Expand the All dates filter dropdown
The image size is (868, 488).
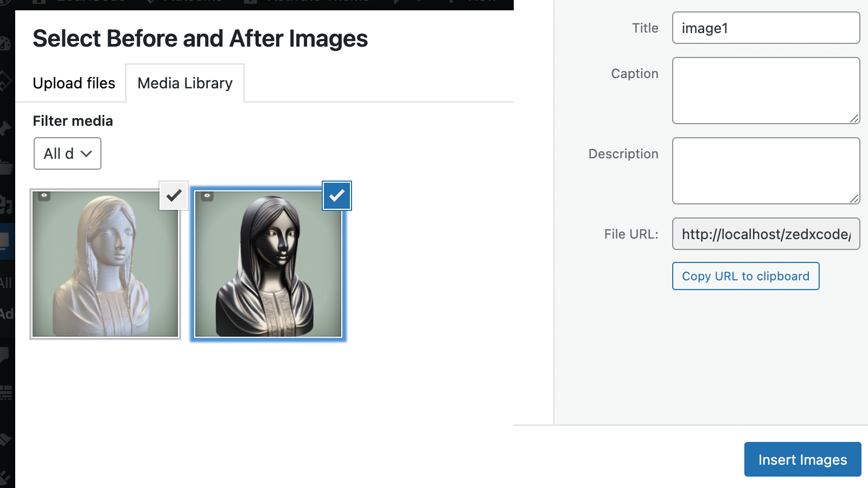[67, 153]
